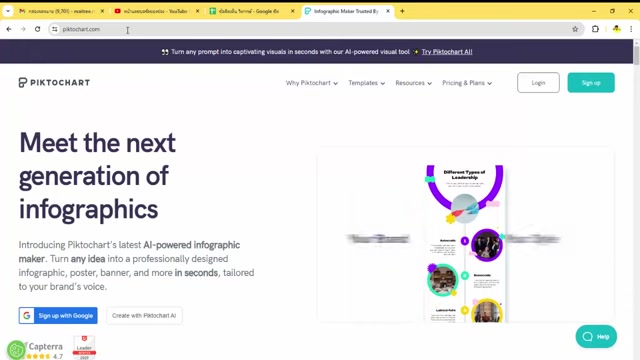The width and height of the screenshot is (640, 360).
Task: Expand the Templates menu
Action: click(x=367, y=83)
